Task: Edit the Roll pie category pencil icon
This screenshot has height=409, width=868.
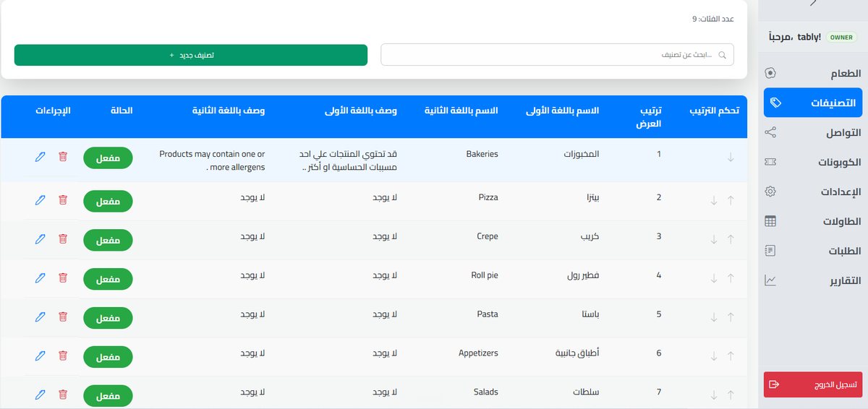Action: (x=40, y=278)
